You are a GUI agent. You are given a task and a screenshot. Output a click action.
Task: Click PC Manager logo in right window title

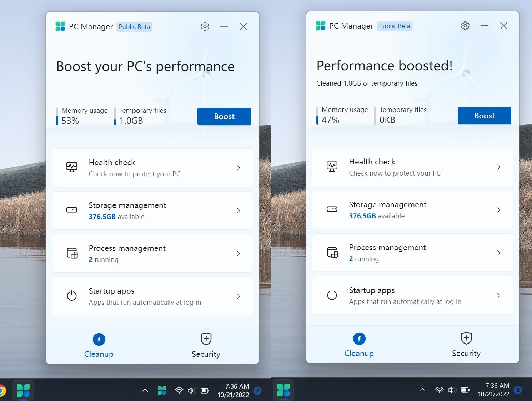click(321, 26)
